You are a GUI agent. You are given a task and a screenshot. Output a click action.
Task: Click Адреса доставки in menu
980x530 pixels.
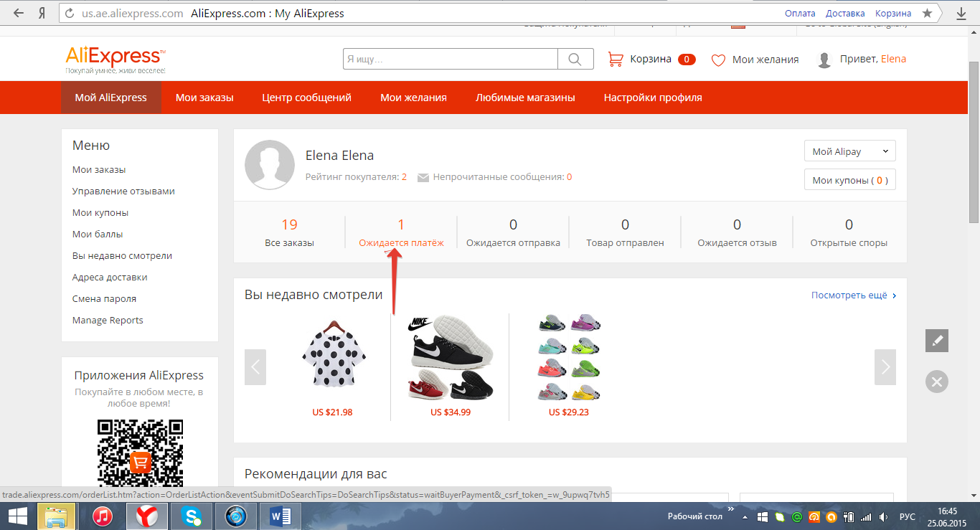pos(110,278)
